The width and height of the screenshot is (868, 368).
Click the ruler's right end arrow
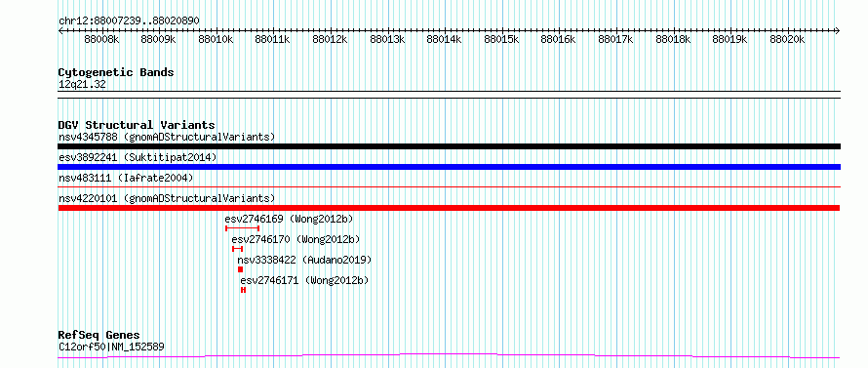coord(838,30)
